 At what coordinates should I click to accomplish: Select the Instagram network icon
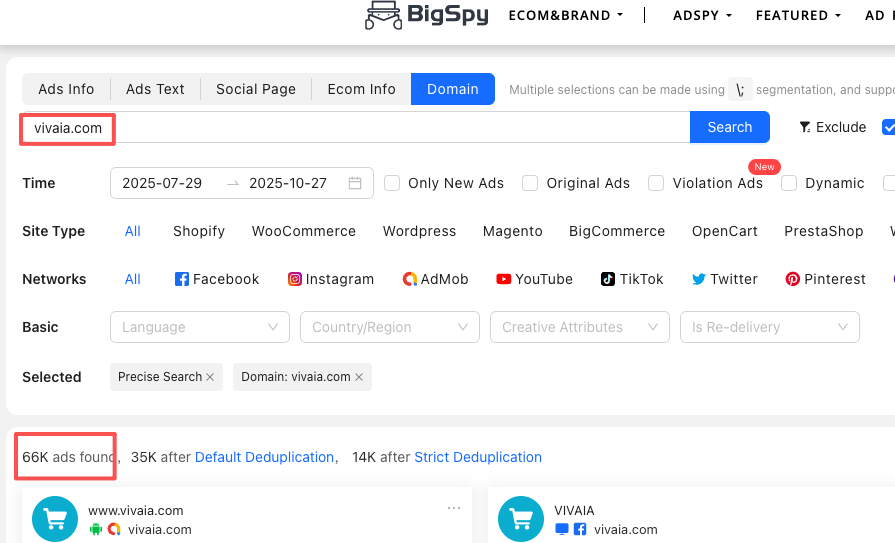click(x=295, y=279)
